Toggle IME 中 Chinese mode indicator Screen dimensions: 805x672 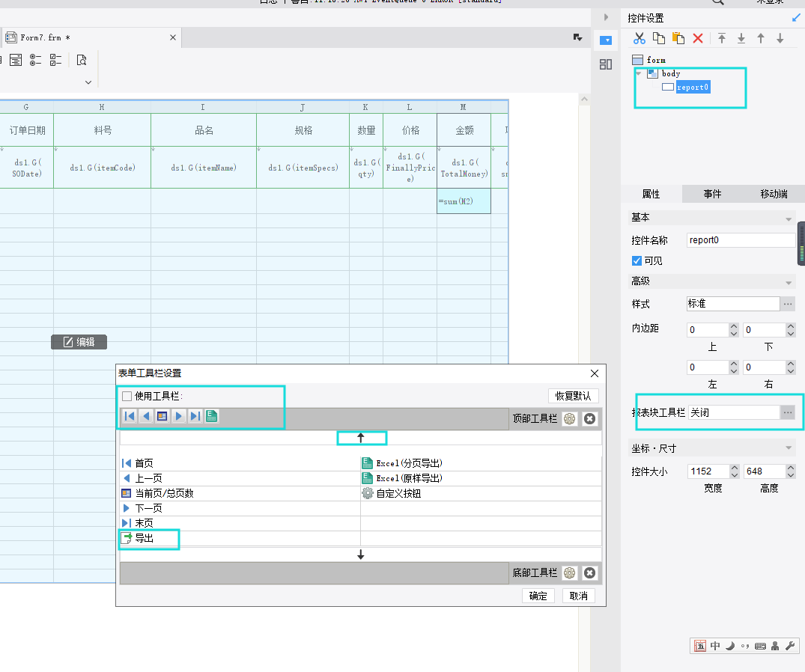715,646
